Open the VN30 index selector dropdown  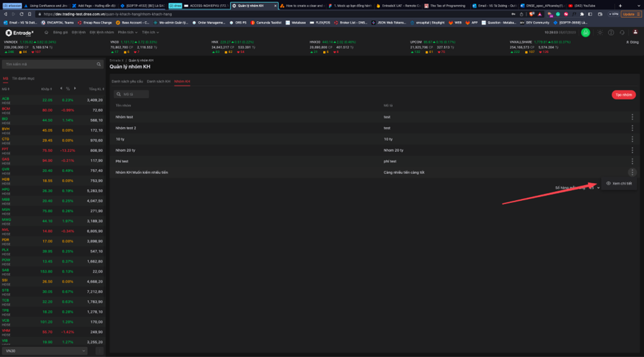(46, 351)
